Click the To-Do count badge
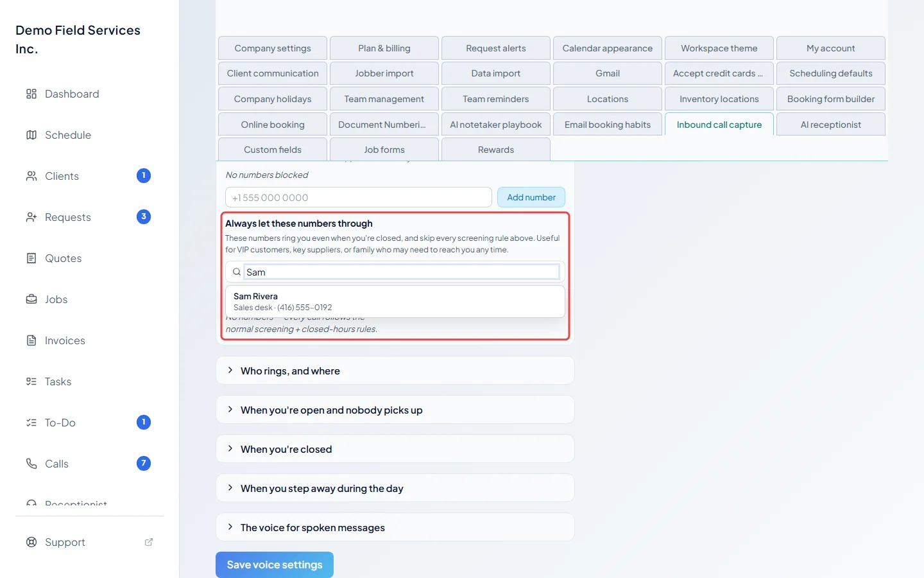The height and width of the screenshot is (578, 924). point(144,422)
